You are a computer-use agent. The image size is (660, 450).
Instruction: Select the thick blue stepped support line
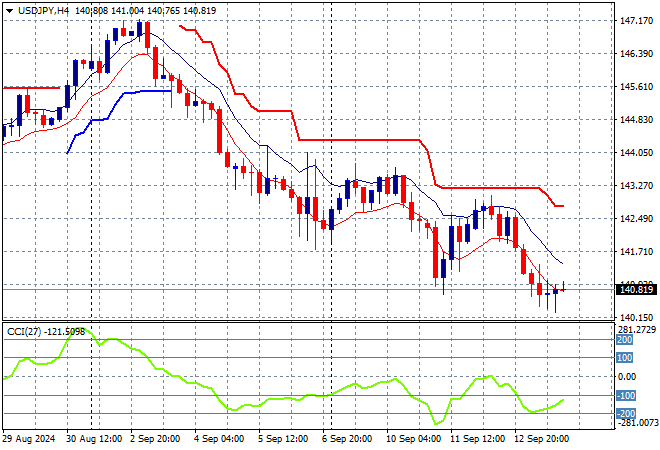pos(150,91)
